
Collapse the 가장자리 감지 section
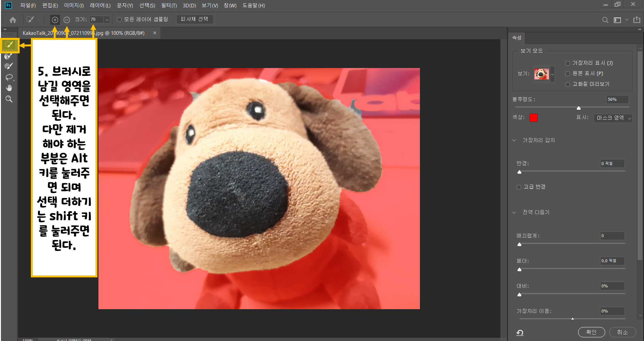pos(514,140)
